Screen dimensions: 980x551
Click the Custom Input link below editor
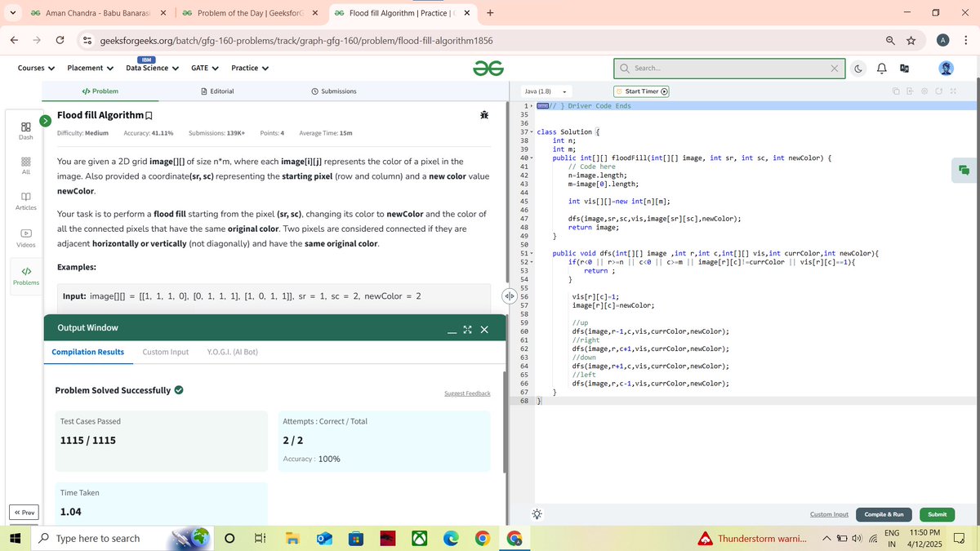click(829, 514)
